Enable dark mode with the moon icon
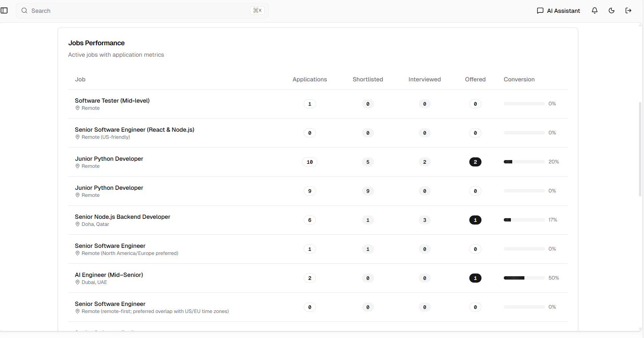The width and height of the screenshot is (644, 338). pos(611,10)
